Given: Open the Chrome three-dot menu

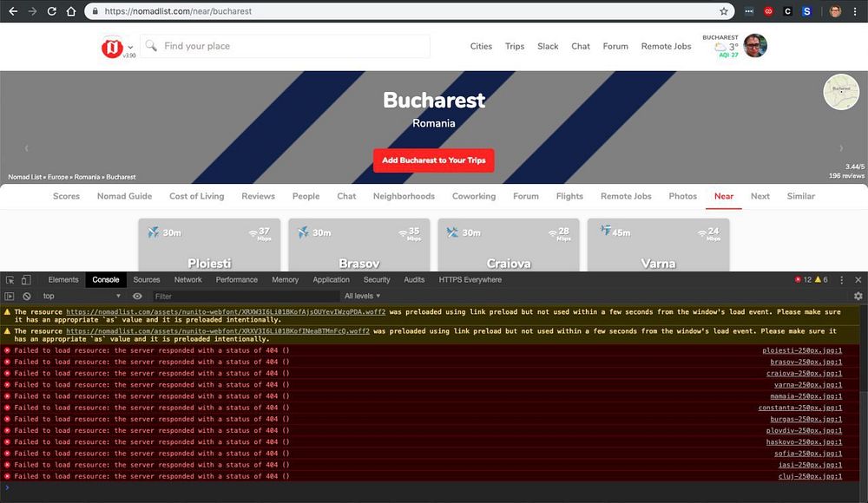Looking at the screenshot, I should click(x=855, y=11).
